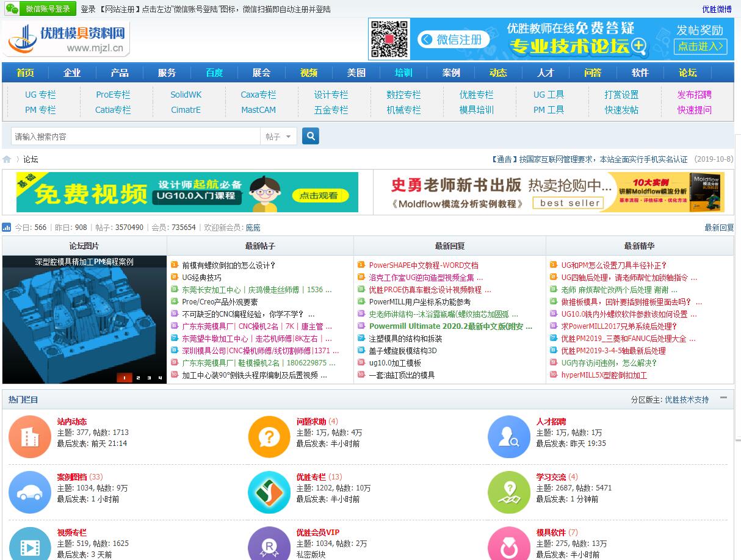Image resolution: width=741 pixels, height=560 pixels.
Task: Open the 人才招聘 blue person icon
Action: [x=509, y=436]
